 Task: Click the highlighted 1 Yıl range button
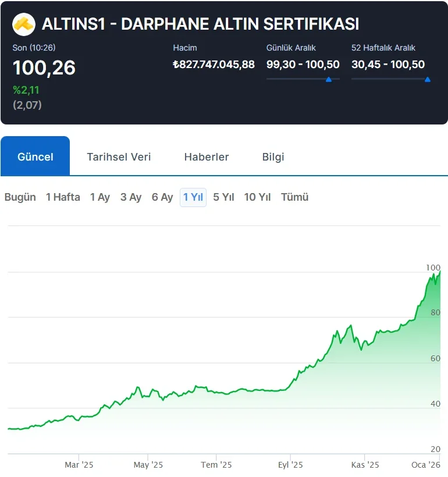(193, 197)
